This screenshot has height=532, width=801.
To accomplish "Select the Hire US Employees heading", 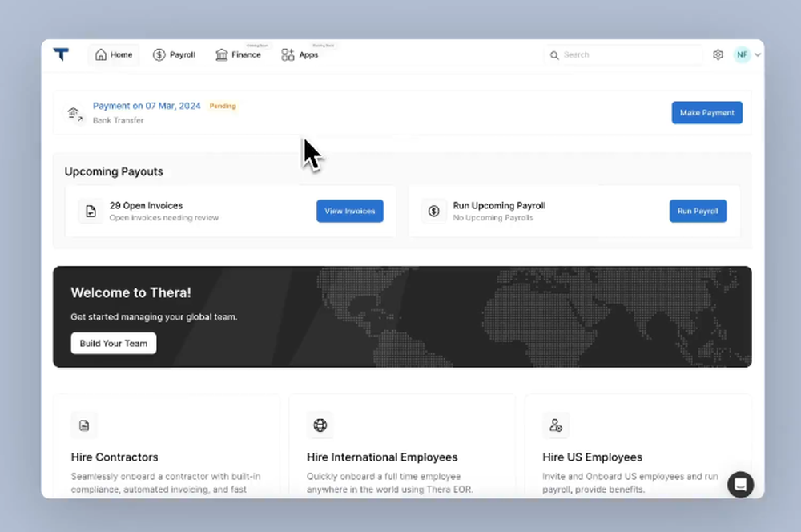I will click(x=593, y=457).
